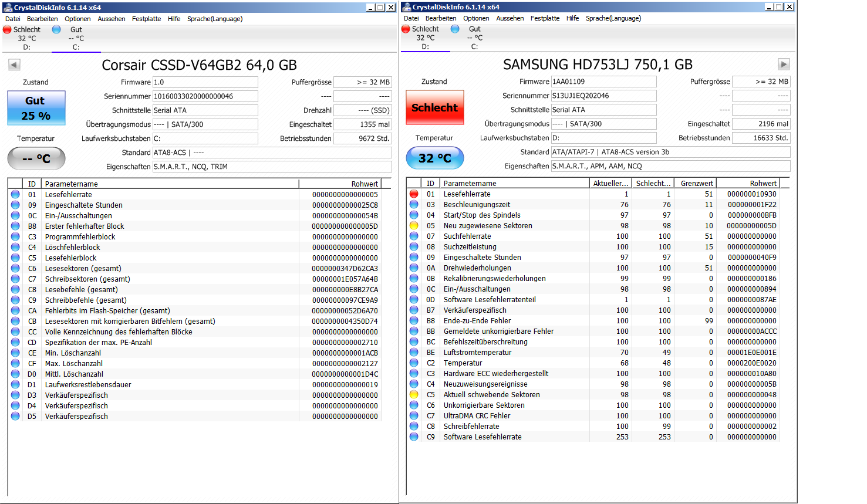The height and width of the screenshot is (504, 867).
Task: Click blue dot beside Schreibsektoren (gesamt)
Action: (x=15, y=279)
